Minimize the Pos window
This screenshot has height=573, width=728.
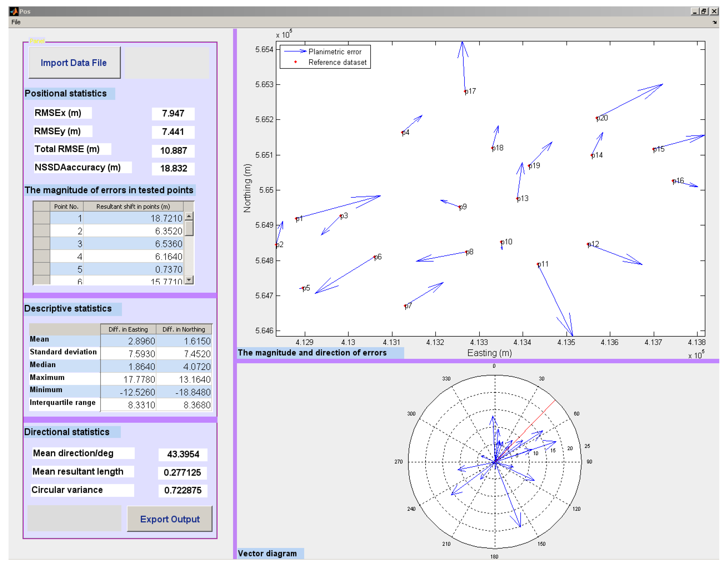[x=695, y=11]
